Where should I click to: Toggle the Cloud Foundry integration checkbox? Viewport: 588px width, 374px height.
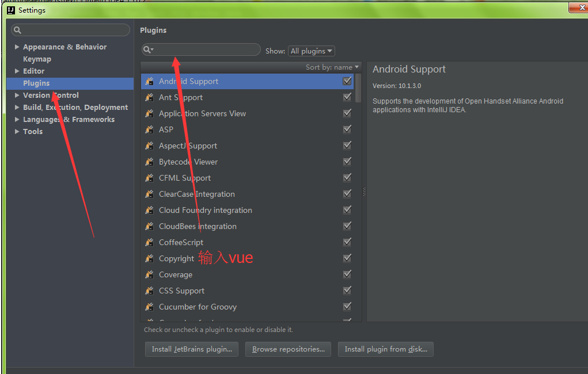347,210
